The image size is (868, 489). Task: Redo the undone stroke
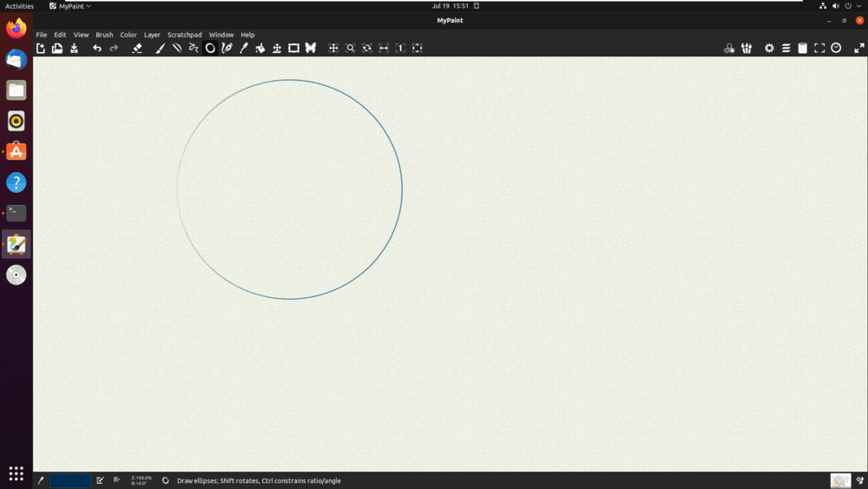pos(114,48)
